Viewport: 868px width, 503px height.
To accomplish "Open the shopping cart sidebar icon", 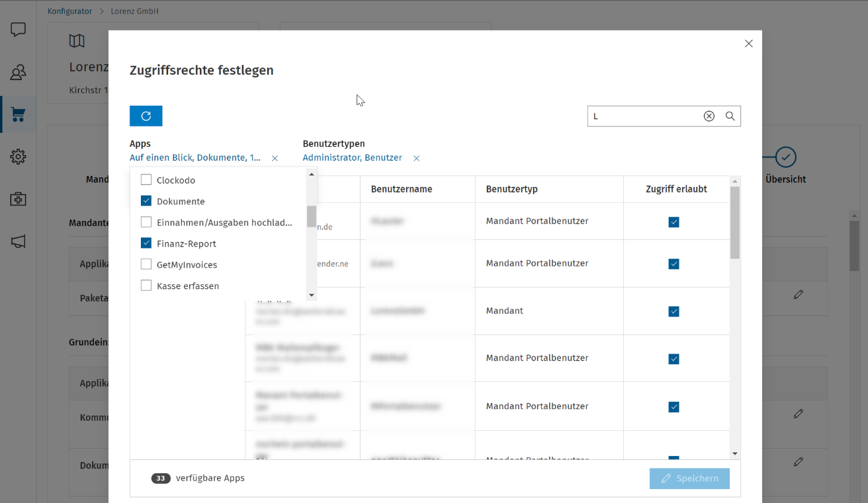I will (x=19, y=114).
